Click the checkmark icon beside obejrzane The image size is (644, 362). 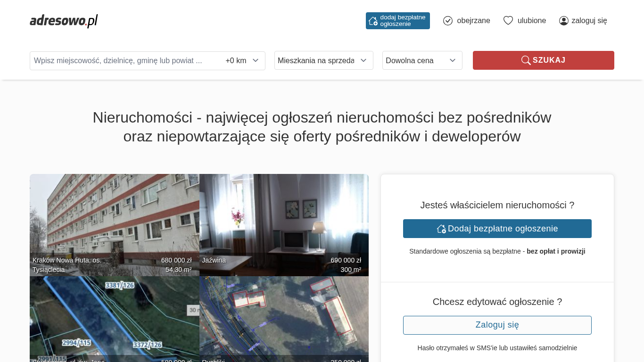tap(448, 21)
